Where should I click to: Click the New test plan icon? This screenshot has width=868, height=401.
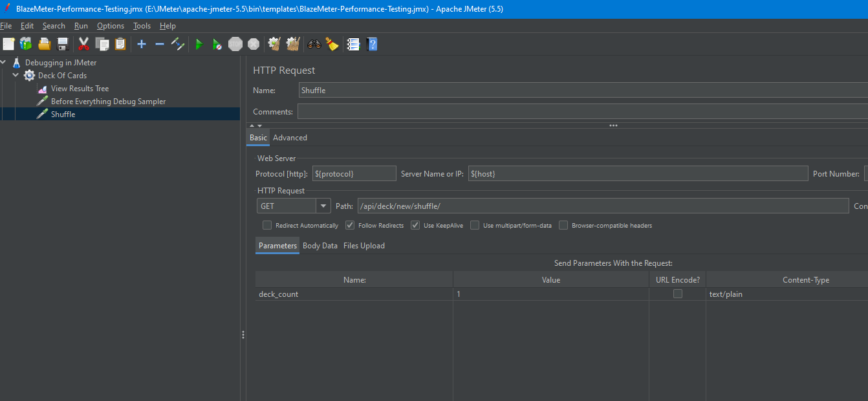pos(8,44)
